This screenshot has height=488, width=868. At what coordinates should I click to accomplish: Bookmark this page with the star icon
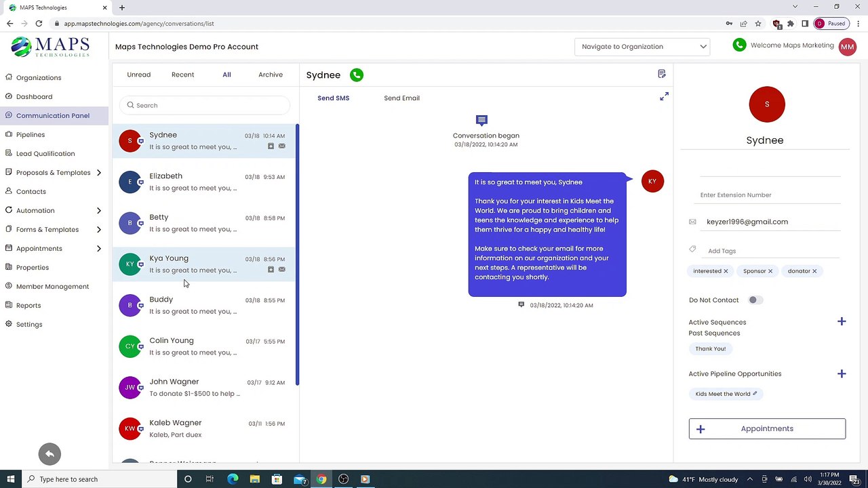(758, 24)
